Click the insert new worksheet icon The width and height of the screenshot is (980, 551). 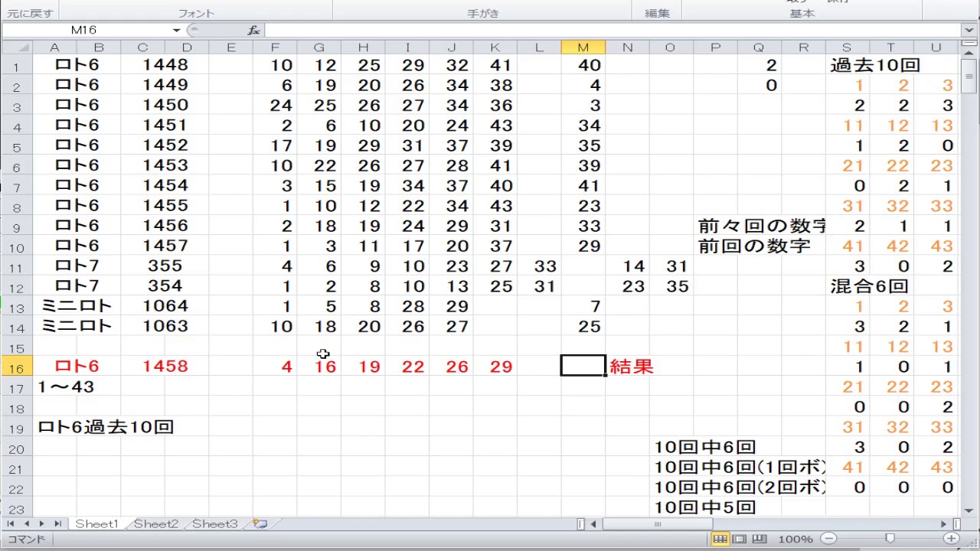[x=260, y=524]
